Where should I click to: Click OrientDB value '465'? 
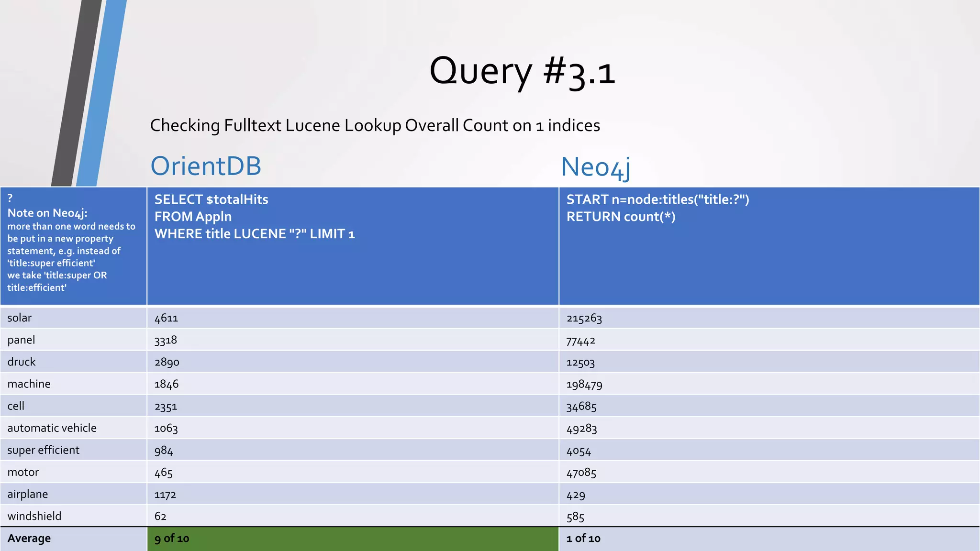click(163, 473)
